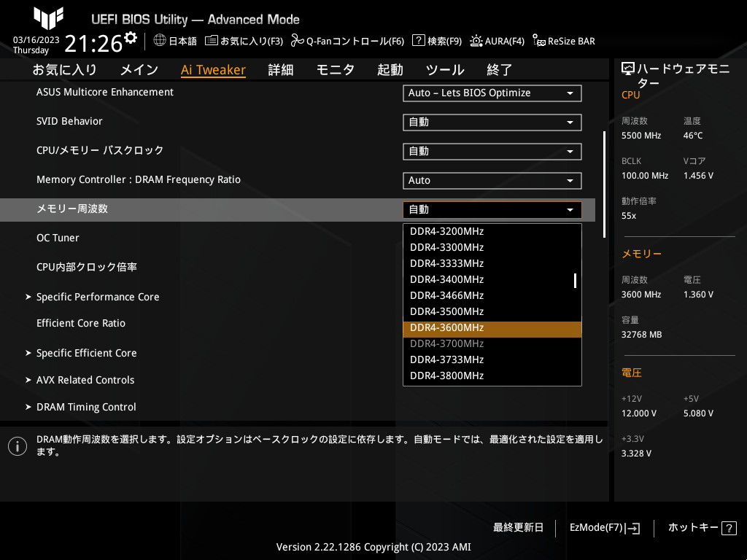The image size is (747, 560).
Task: Pick DDR4-3466MHz memory frequency
Action: click(492, 296)
